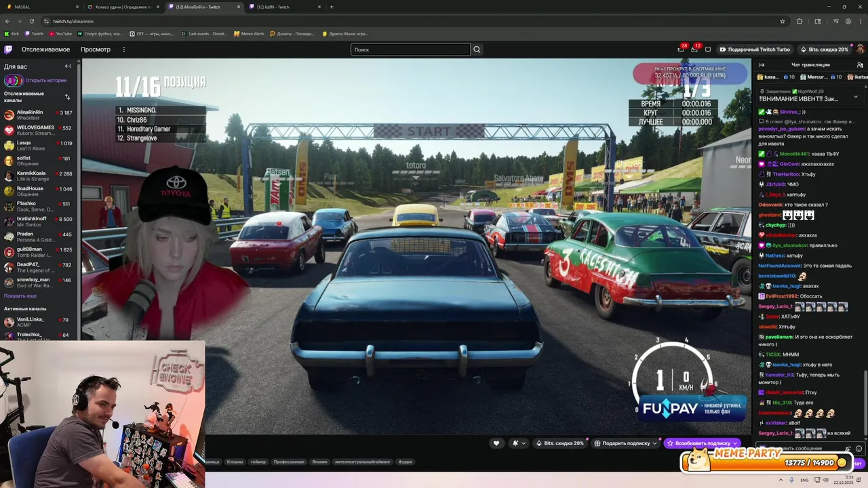This screenshot has width=868, height=488.
Task: Open notifications inbox with 12 badge
Action: pyautogui.click(x=694, y=49)
